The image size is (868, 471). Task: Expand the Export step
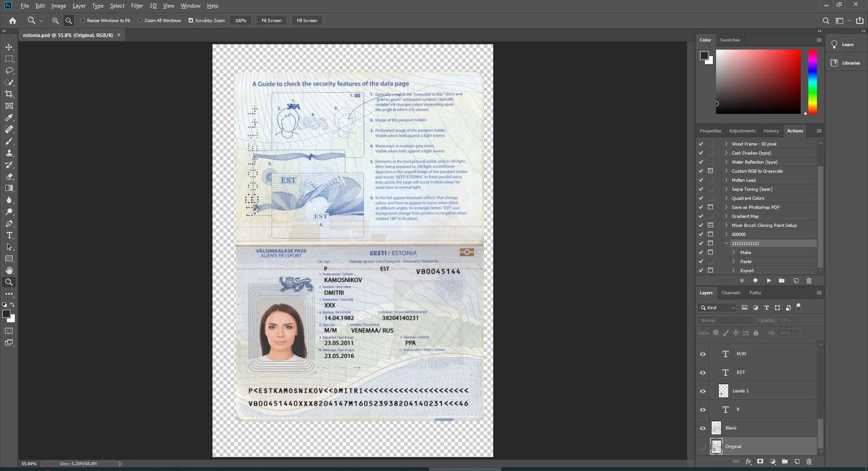click(733, 270)
